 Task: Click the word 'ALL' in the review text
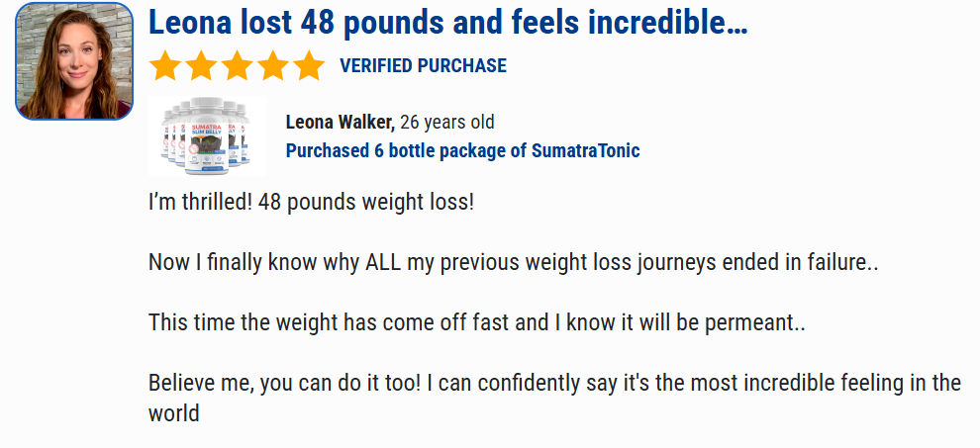pos(383,262)
